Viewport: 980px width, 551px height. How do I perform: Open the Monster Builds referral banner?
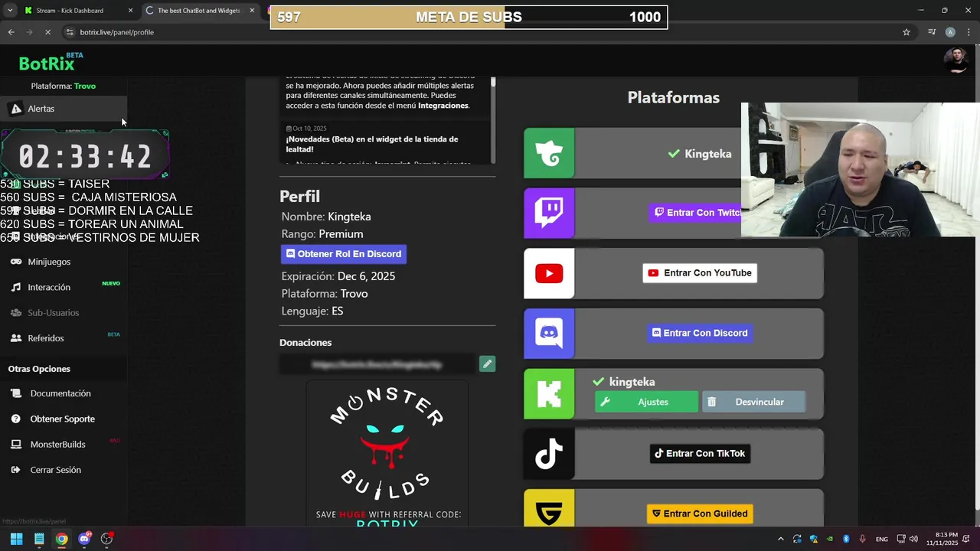point(387,453)
